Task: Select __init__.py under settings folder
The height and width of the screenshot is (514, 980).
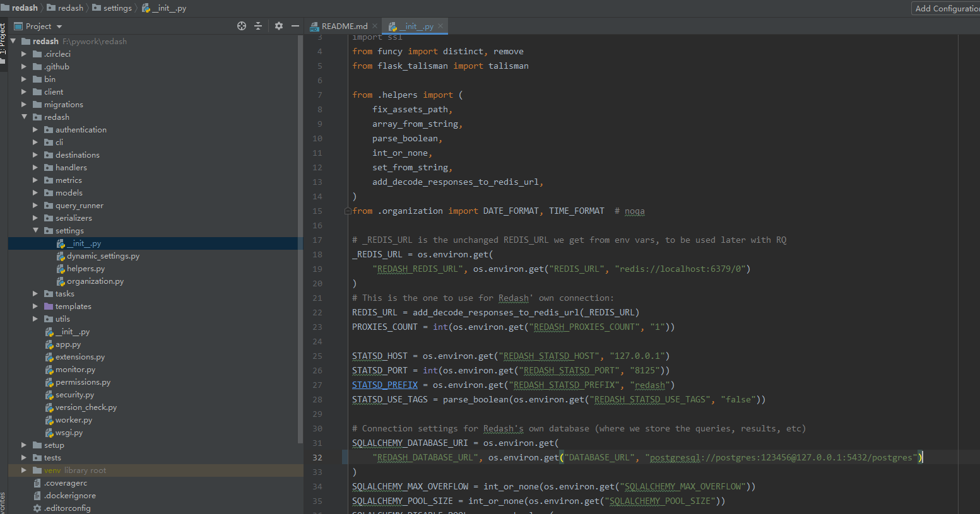Action: pyautogui.click(x=79, y=243)
